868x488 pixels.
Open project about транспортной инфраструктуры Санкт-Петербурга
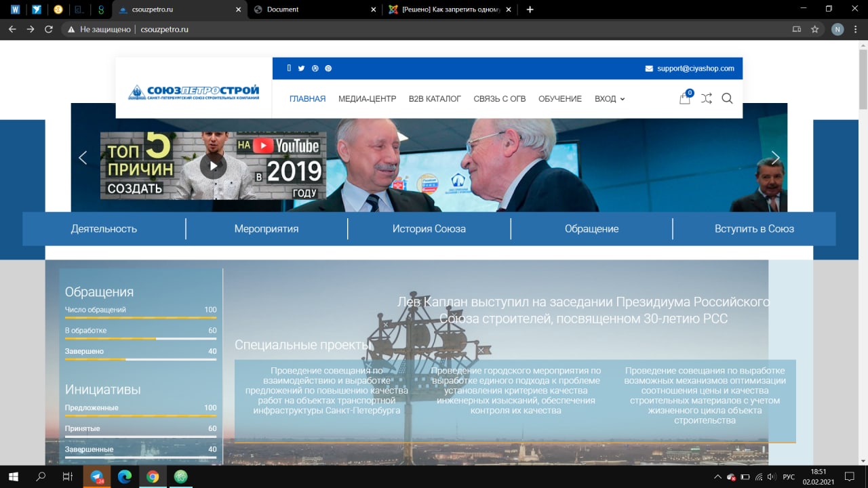pyautogui.click(x=327, y=390)
